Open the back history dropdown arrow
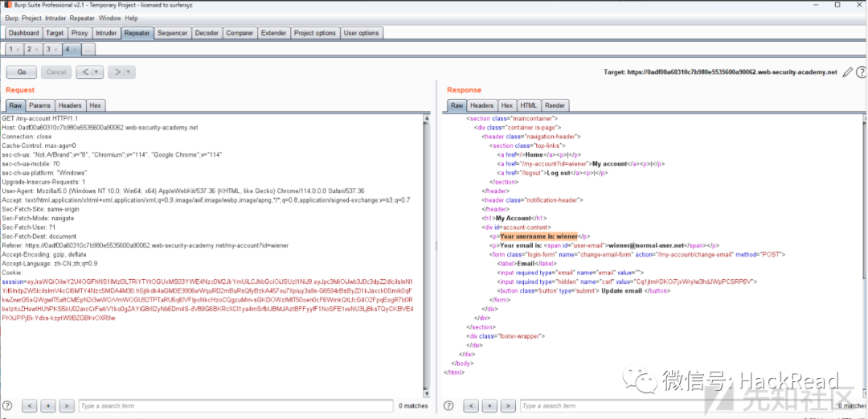The width and height of the screenshot is (868, 419). pos(97,72)
